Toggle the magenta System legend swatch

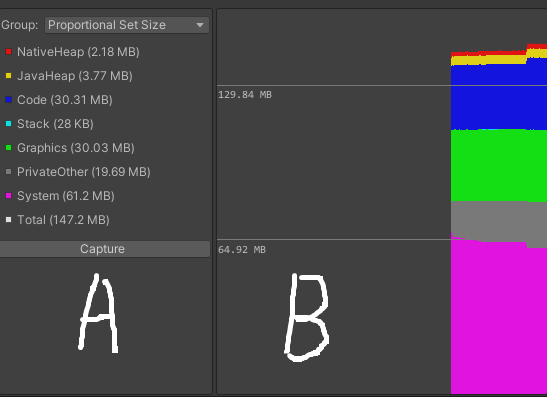9,196
